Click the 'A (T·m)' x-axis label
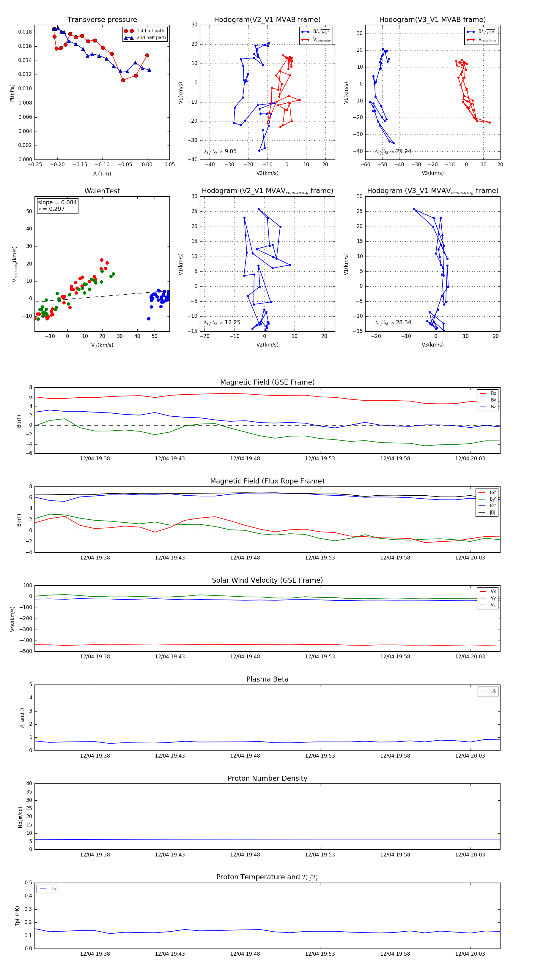This screenshot has width=535, height=980. tap(102, 173)
